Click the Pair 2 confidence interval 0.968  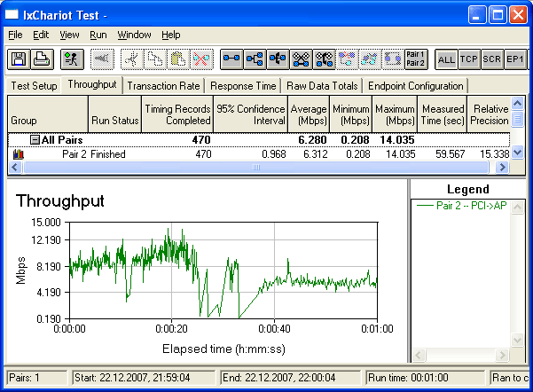pos(274,154)
